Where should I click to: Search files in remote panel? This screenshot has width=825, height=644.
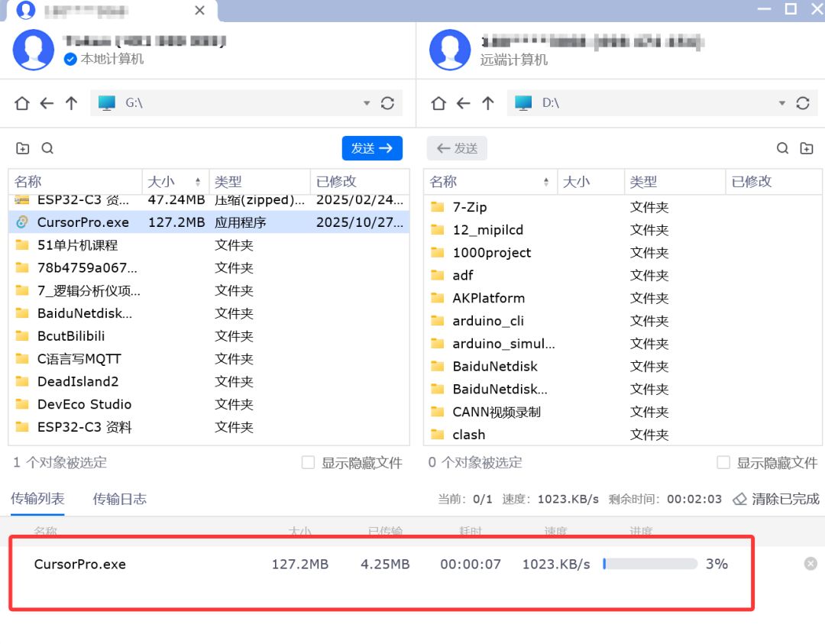coord(782,148)
